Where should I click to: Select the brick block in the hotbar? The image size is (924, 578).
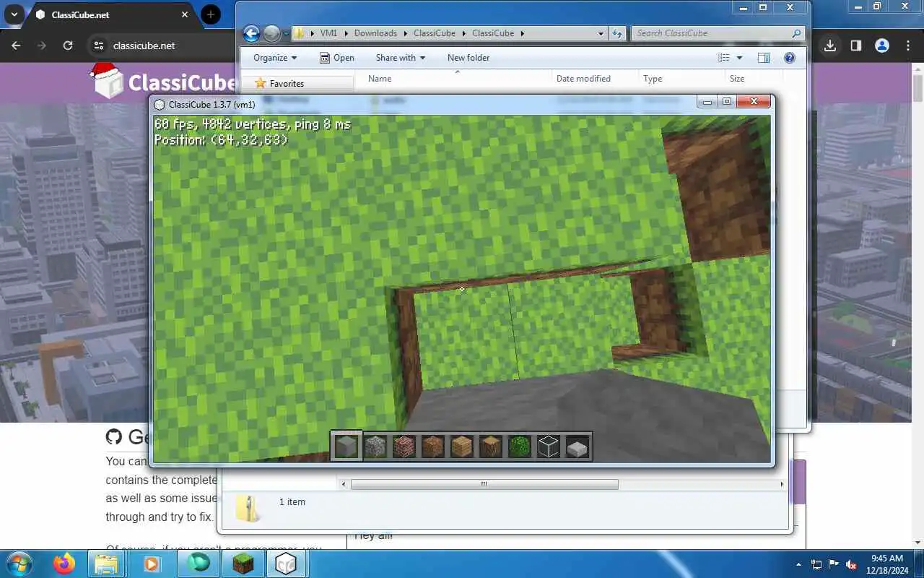pos(404,447)
